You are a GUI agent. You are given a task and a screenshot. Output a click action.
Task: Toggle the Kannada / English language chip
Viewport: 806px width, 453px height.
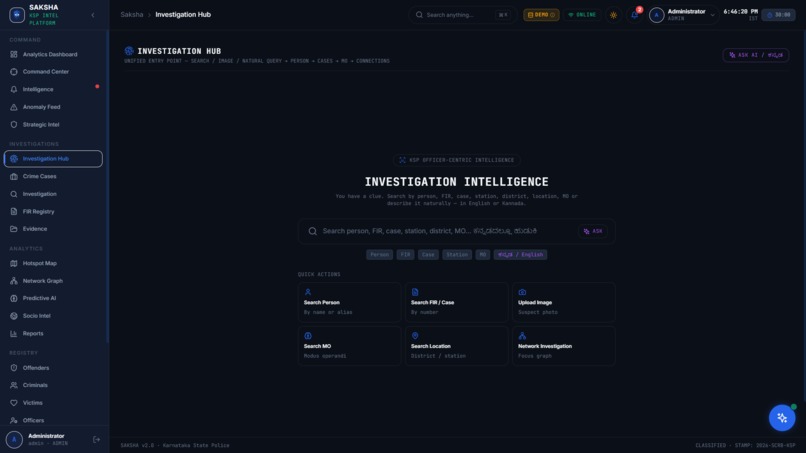[x=520, y=255]
